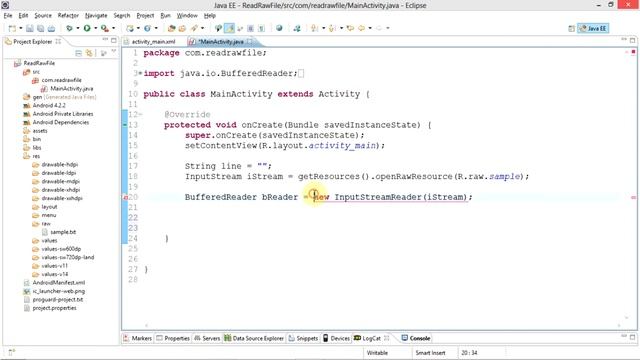Click the Previous Annotation toolbar icon
This screenshot has height=360, width=640.
click(332, 28)
